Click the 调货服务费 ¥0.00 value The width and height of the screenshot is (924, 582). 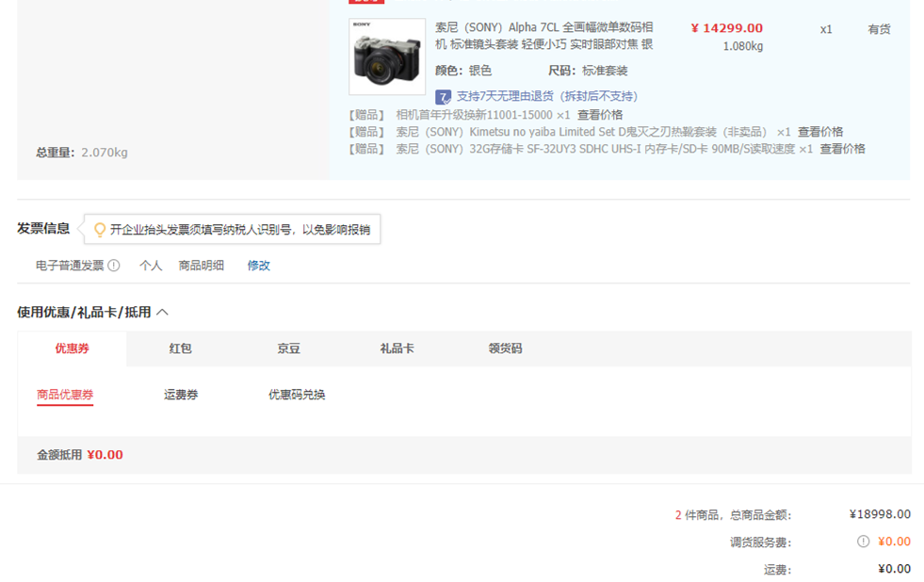click(x=894, y=542)
